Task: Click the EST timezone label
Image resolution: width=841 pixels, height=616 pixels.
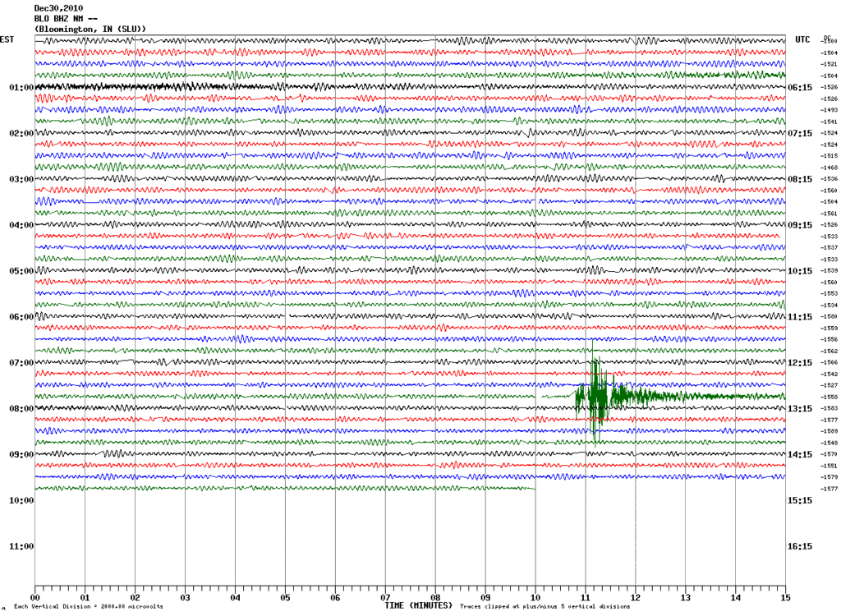Action: (7, 39)
